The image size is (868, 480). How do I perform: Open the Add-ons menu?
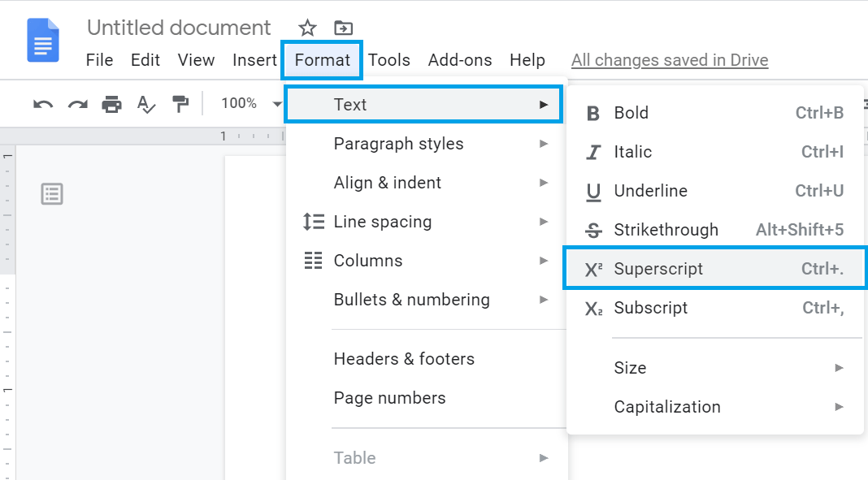460,59
